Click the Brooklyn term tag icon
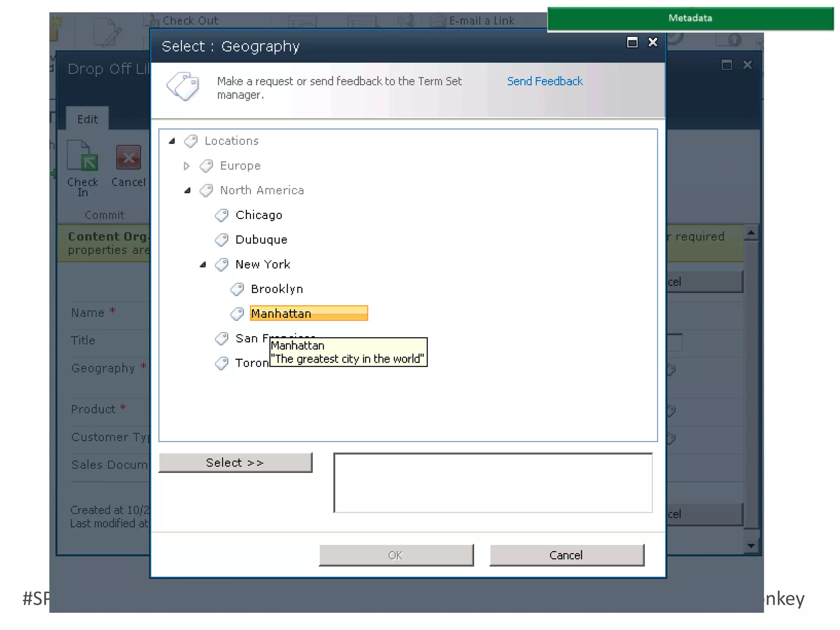840x630 pixels. [237, 289]
